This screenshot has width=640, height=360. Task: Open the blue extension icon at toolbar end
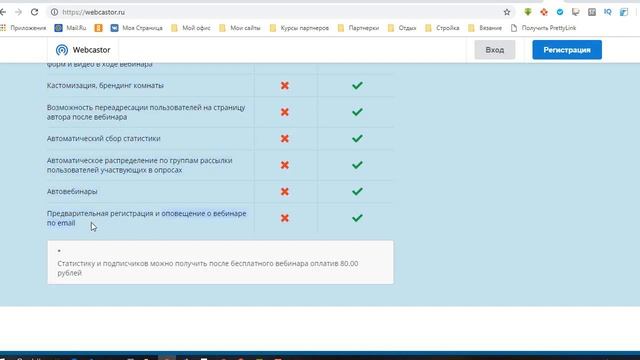624,12
